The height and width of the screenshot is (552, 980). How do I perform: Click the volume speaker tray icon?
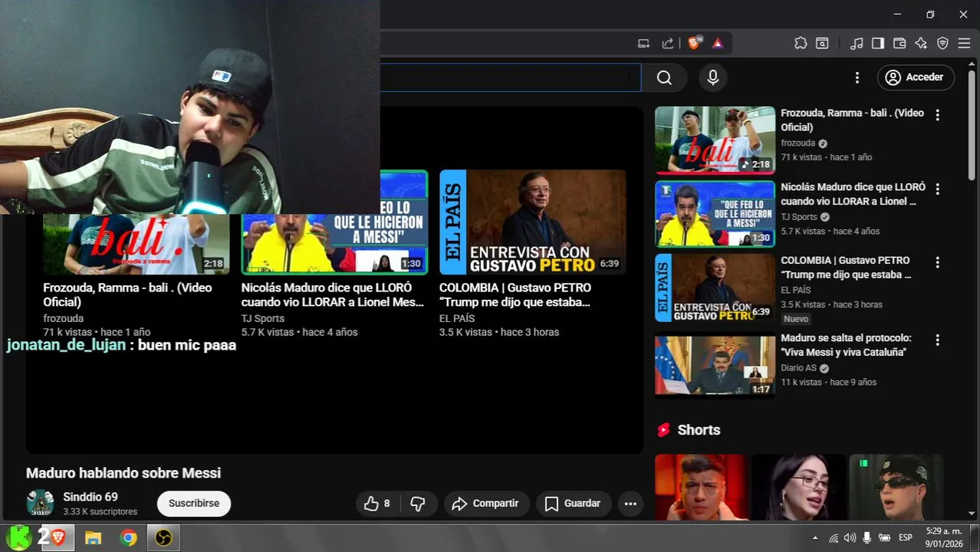(x=850, y=537)
